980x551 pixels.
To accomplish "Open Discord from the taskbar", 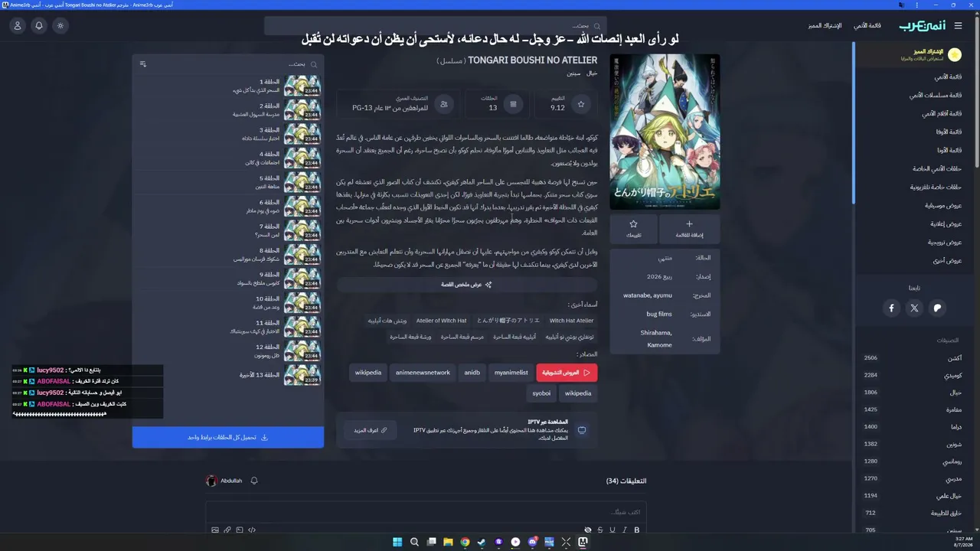I will click(x=532, y=542).
